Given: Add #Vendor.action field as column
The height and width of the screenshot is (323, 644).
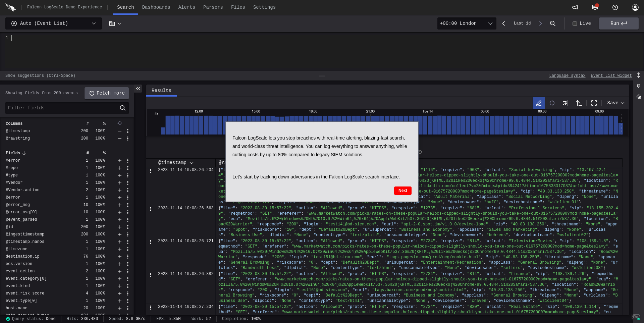Looking at the screenshot, I should point(120,190).
